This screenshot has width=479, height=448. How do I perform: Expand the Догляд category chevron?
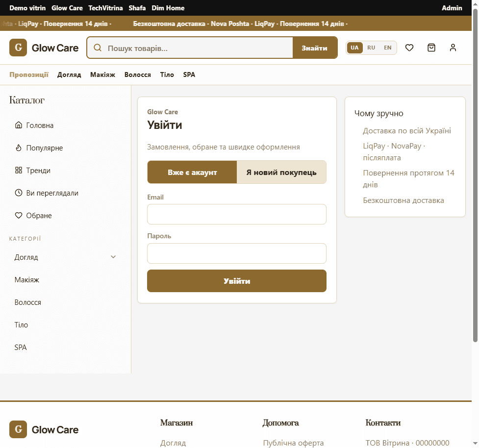click(x=113, y=257)
